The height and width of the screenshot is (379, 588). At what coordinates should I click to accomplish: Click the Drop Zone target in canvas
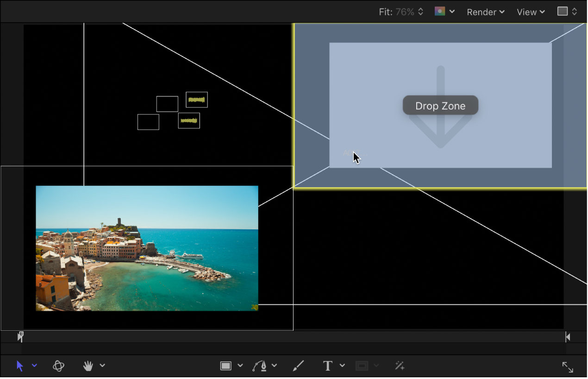pyautogui.click(x=440, y=105)
